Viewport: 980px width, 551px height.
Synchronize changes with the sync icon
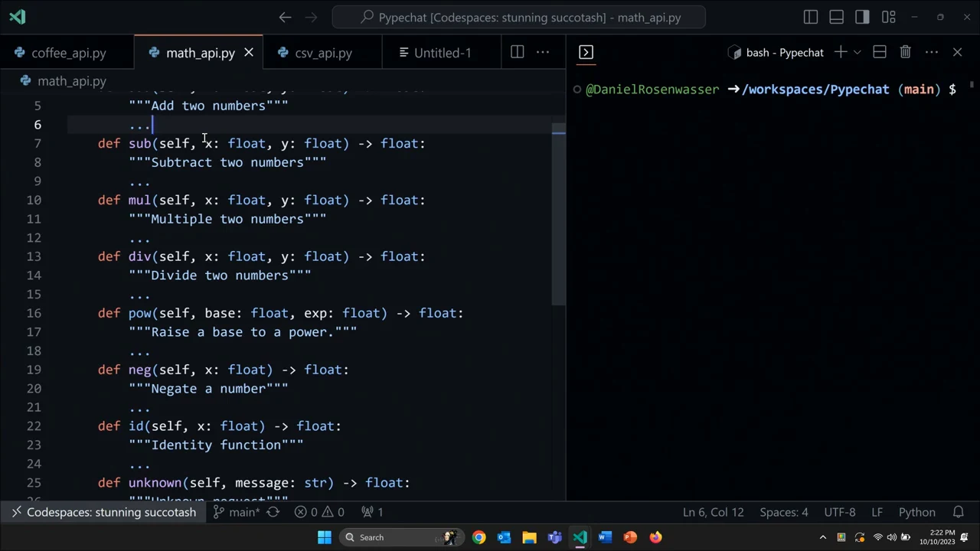pyautogui.click(x=273, y=512)
